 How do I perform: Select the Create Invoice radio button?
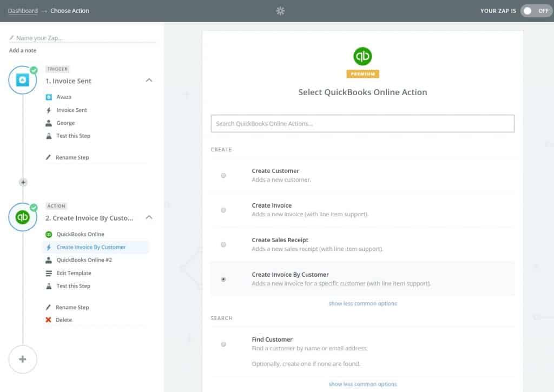pos(223,210)
